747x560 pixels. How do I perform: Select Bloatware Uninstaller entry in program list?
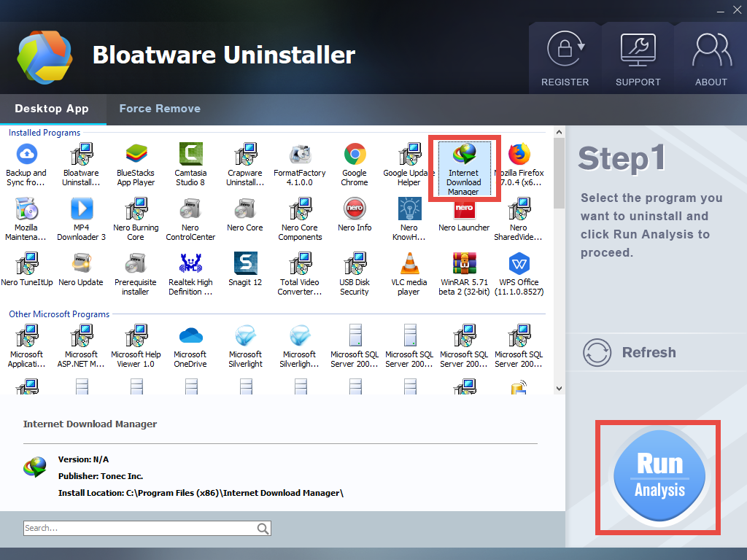(x=82, y=164)
